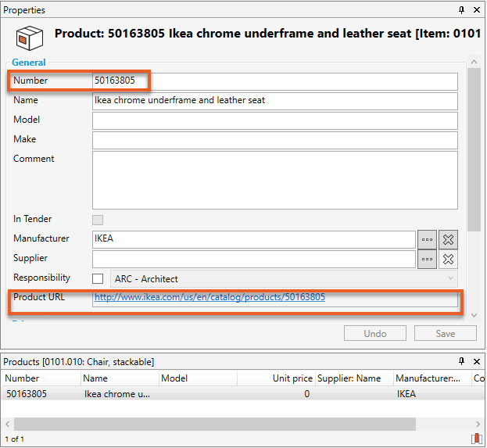Pin the Properties panel
The height and width of the screenshot is (448, 487).
(x=462, y=10)
